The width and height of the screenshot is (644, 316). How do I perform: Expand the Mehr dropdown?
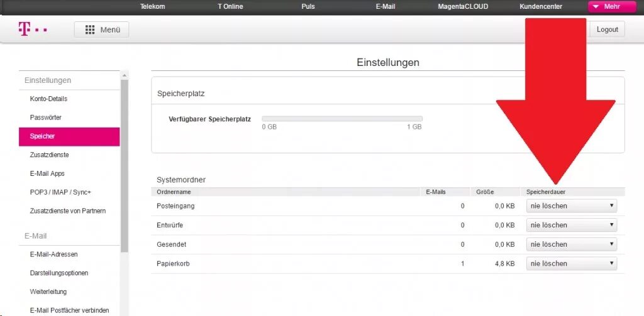612,6
